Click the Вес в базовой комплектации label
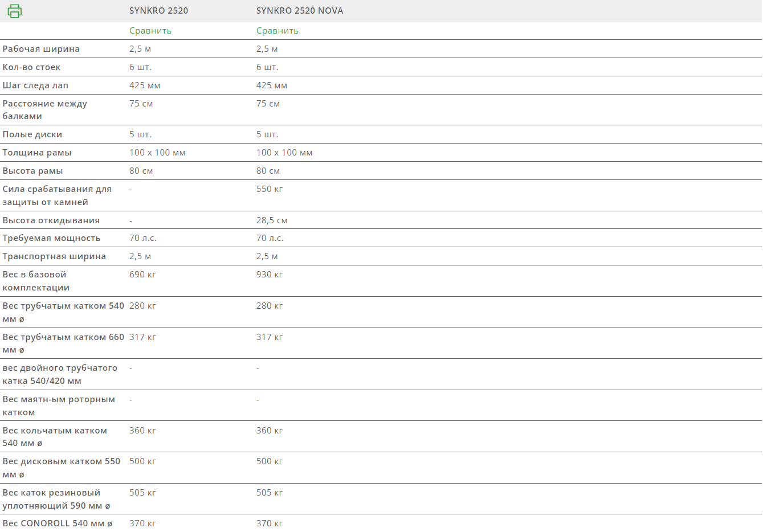The image size is (763, 532). tap(36, 281)
